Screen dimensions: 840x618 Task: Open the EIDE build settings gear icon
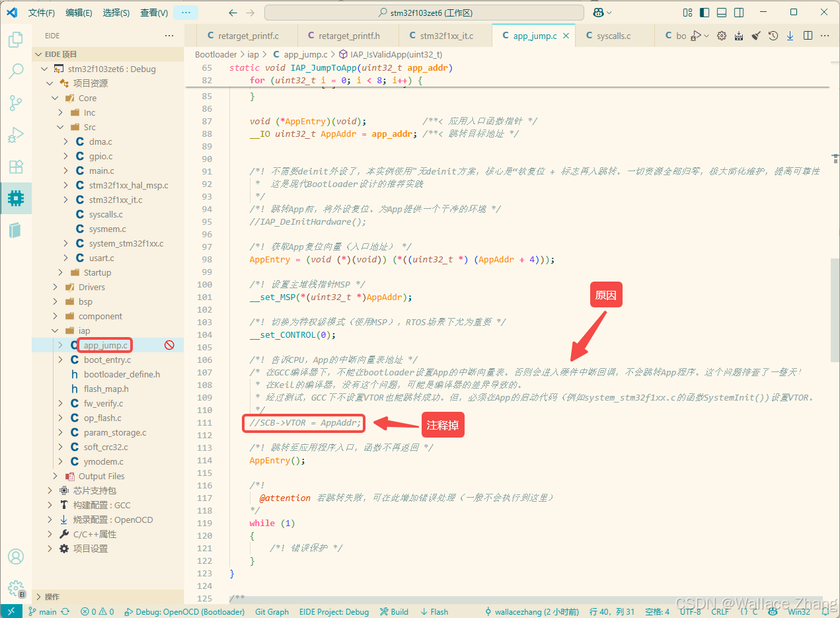[722, 36]
